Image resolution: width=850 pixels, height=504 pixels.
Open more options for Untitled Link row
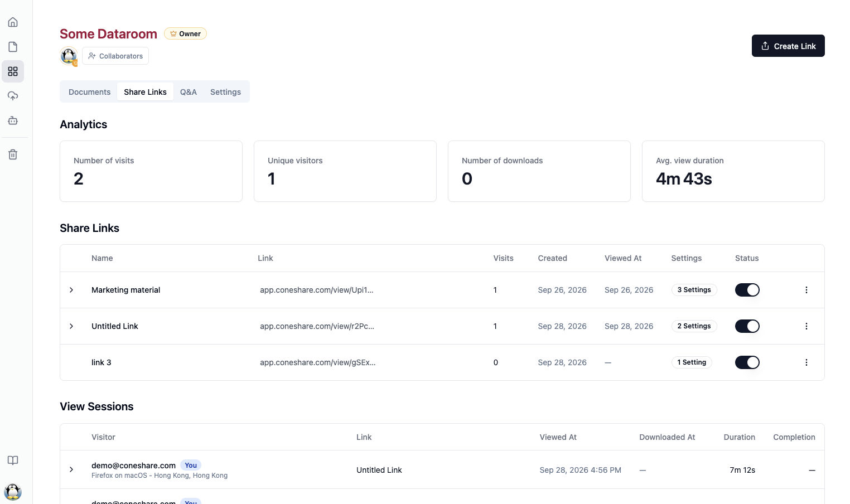pyautogui.click(x=806, y=326)
